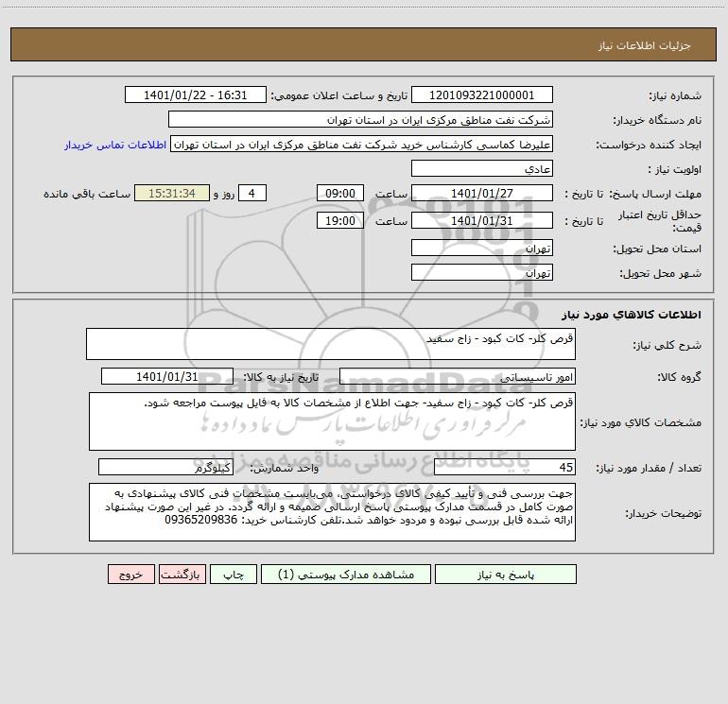The height and width of the screenshot is (704, 728).
Task: Click the label 'گروه کالا:'
Action: coord(679,377)
